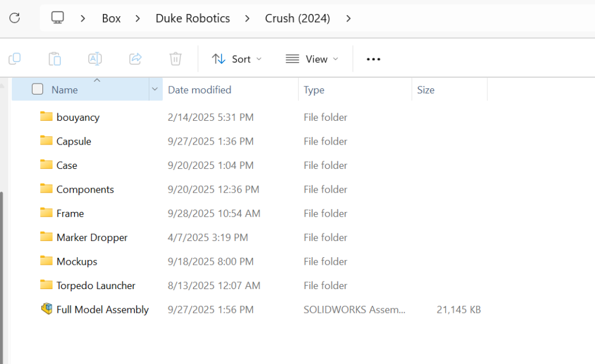Select the Torpedo Launcher folder
Viewport: 595px width, 364px height.
(95, 286)
